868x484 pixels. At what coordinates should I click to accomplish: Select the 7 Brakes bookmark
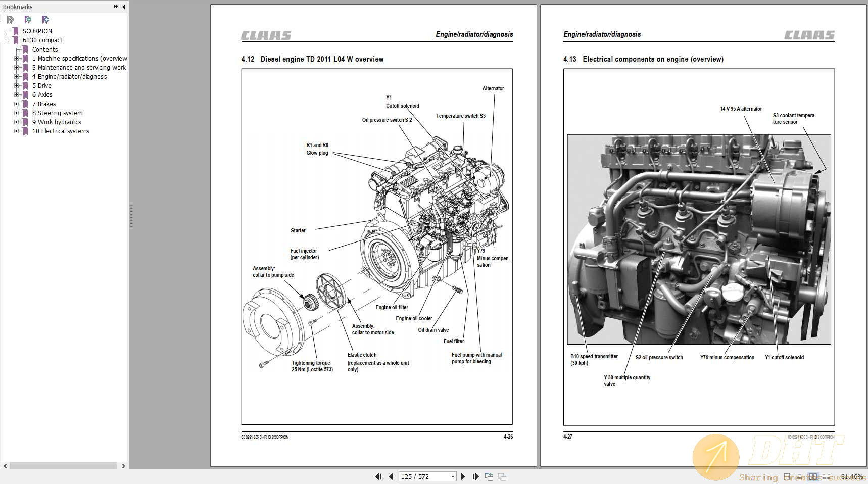[44, 104]
